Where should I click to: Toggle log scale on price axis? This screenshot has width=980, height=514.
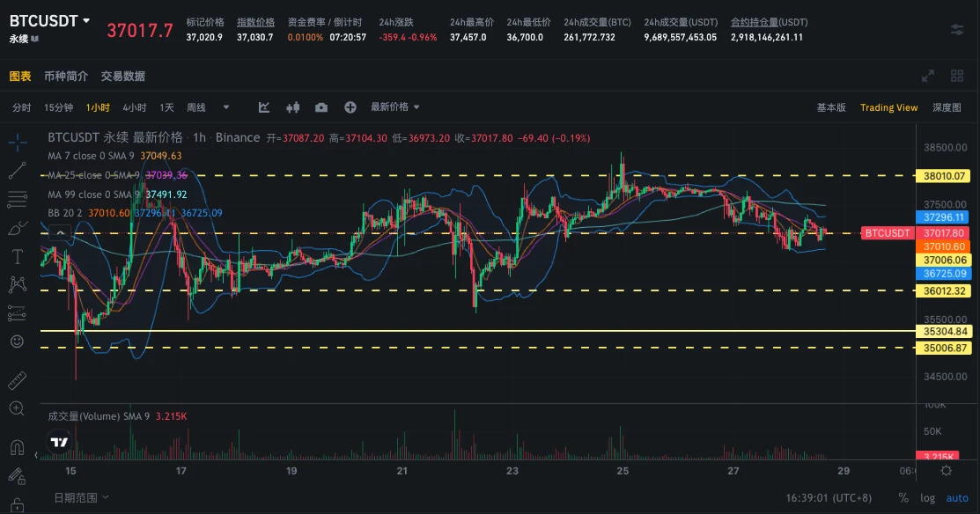928,498
